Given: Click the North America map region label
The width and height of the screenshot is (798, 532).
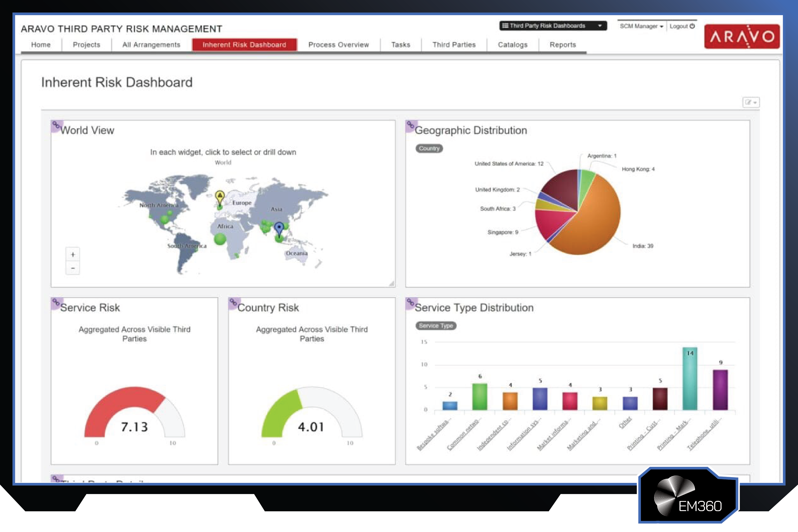Looking at the screenshot, I should (x=159, y=205).
